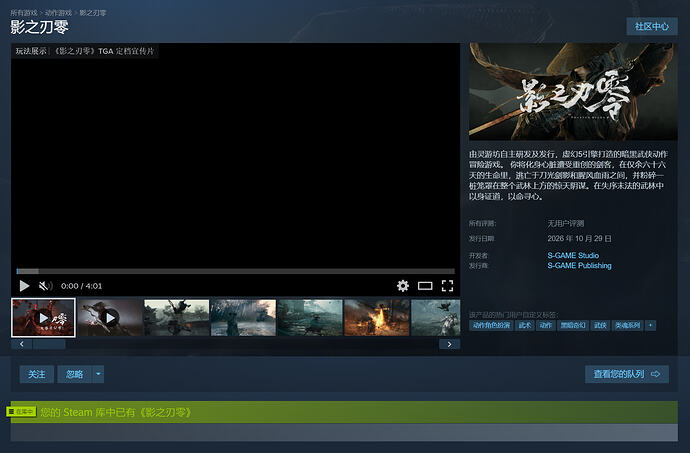The image size is (690, 453).
Task: Click 查看您的队列 view queue button
Action: [627, 374]
